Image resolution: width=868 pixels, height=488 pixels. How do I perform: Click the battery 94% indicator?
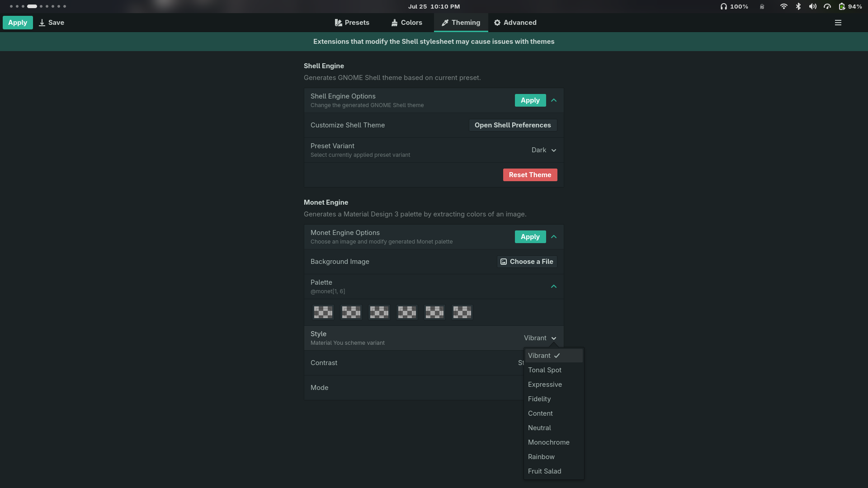coord(850,6)
